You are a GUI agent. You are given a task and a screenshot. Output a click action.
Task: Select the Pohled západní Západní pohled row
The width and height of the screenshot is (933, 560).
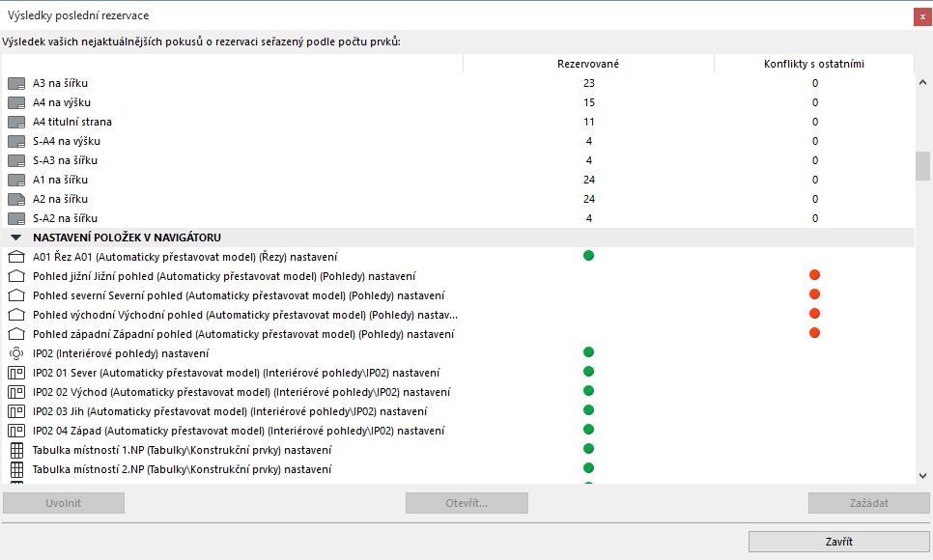(243, 334)
